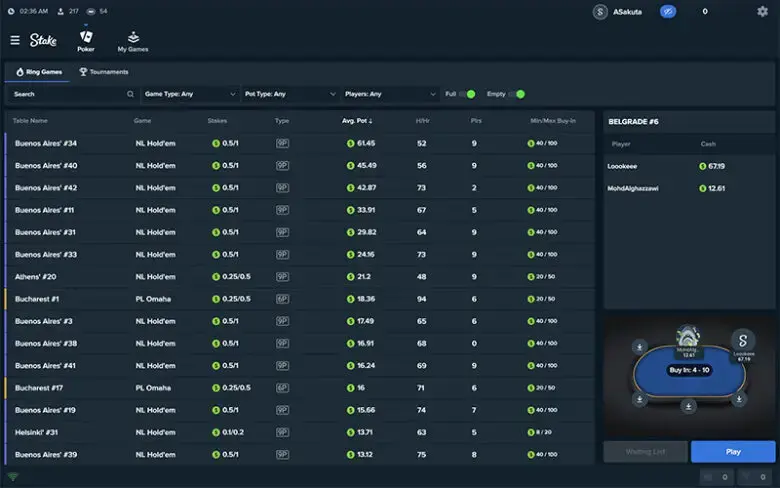Open the Game Type dropdown
Image resolution: width=780 pixels, height=488 pixels.
click(190, 94)
